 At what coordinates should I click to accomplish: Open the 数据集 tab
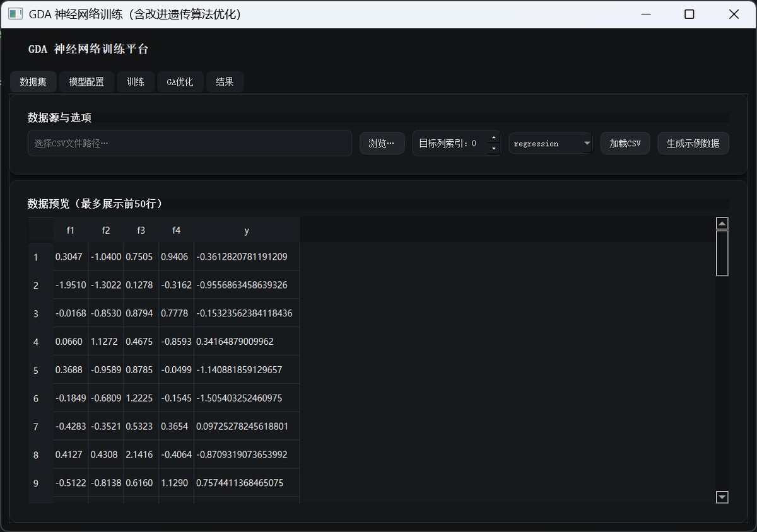click(33, 82)
